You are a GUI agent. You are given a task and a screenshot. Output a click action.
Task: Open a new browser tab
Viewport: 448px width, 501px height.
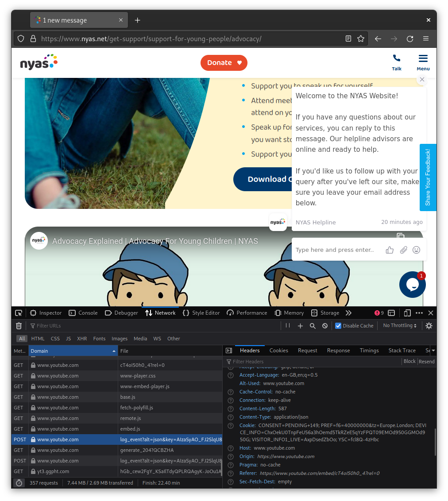(137, 20)
